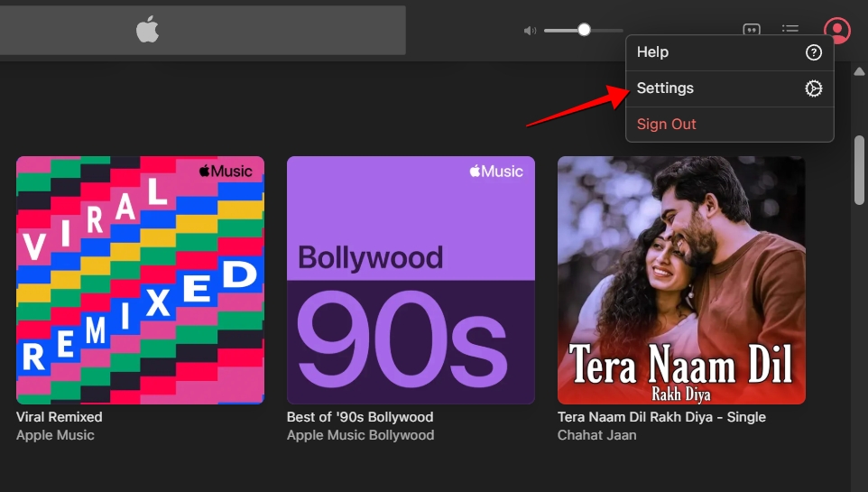
Task: Open the lyrics panel icon
Action: [x=752, y=29]
